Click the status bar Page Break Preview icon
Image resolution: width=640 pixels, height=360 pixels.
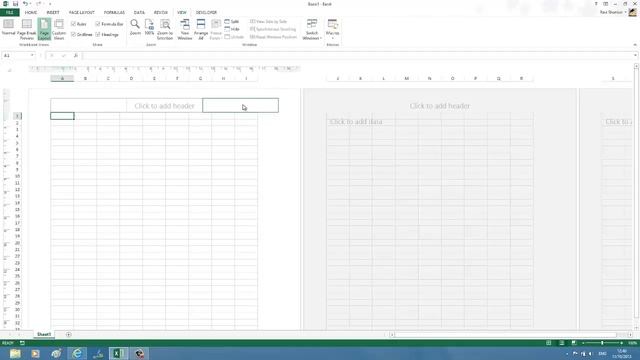pyautogui.click(x=574, y=343)
